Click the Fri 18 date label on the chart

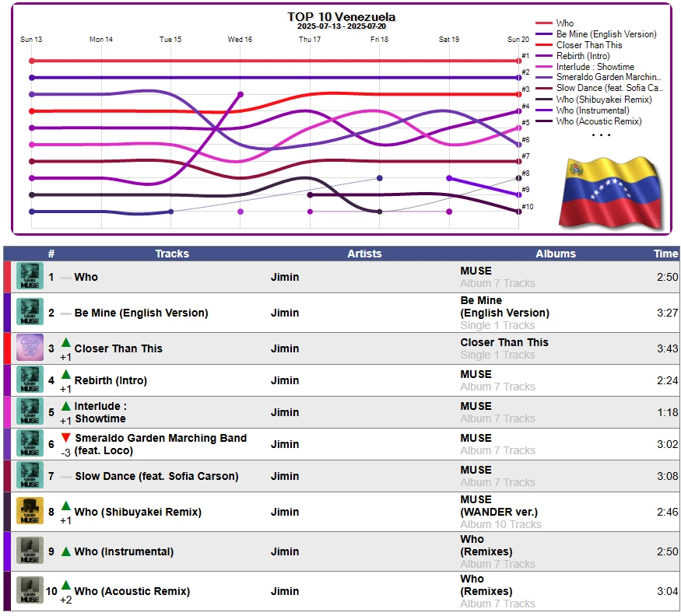(379, 40)
